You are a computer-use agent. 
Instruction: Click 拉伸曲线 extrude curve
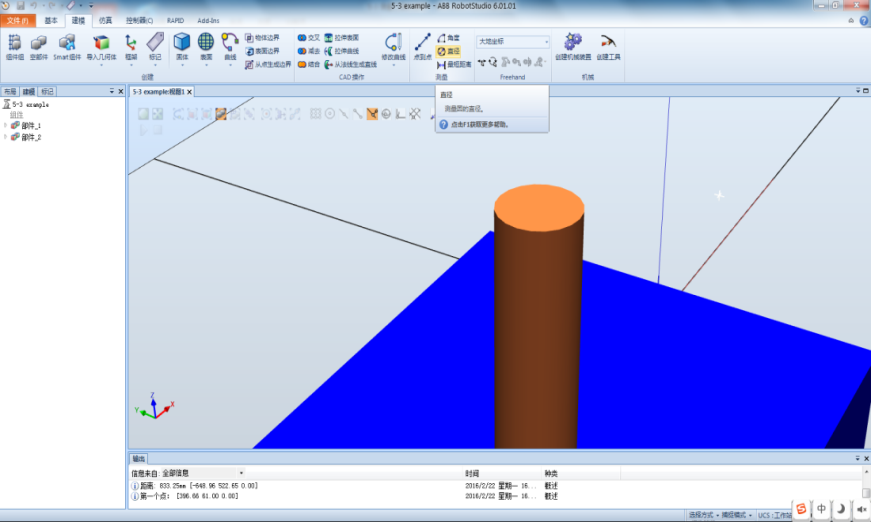(342, 51)
